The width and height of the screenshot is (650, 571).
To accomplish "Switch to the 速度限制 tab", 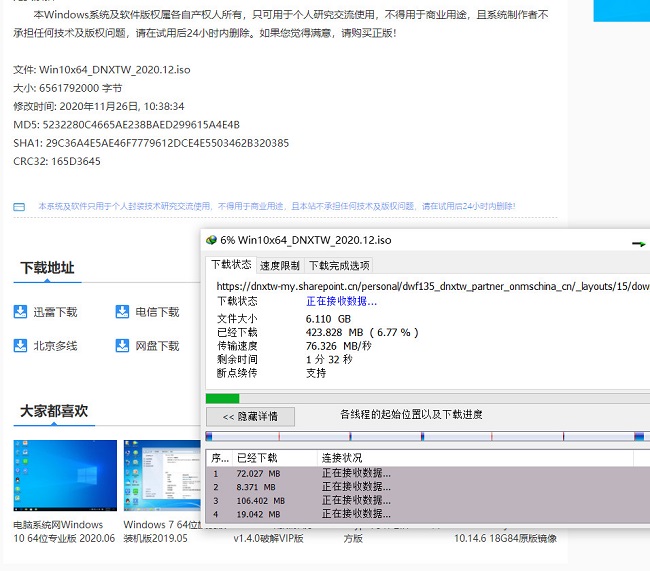I will [280, 265].
